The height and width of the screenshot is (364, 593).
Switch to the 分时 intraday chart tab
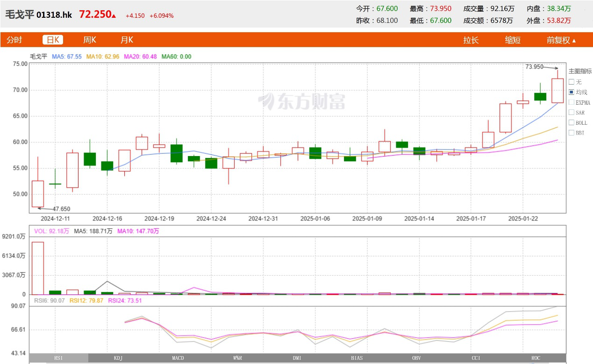pos(14,40)
